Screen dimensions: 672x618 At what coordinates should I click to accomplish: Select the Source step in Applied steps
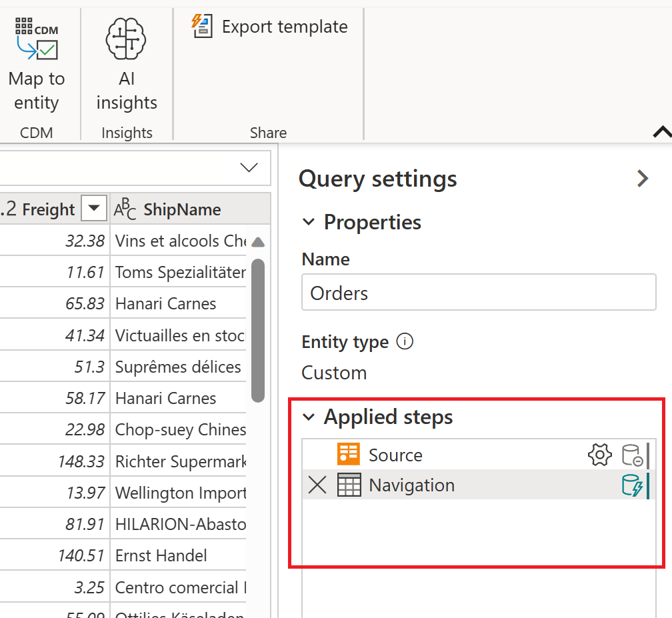click(x=395, y=455)
